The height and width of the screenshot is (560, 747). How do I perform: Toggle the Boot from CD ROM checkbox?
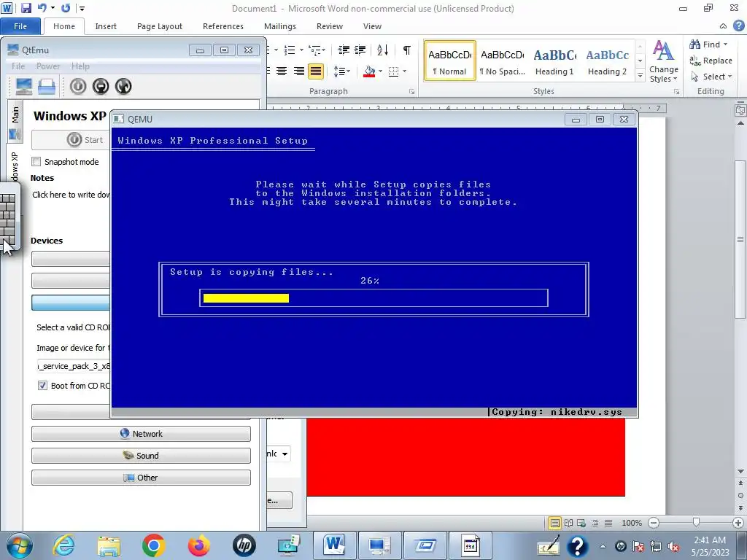pyautogui.click(x=42, y=386)
